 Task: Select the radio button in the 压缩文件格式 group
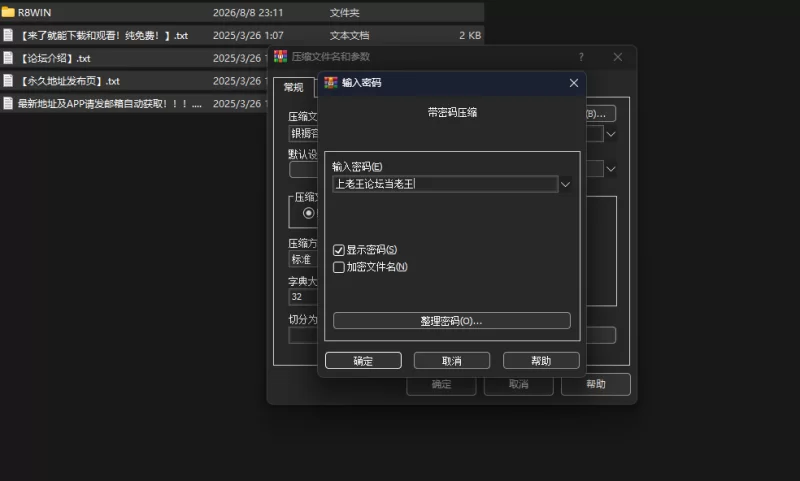308,213
